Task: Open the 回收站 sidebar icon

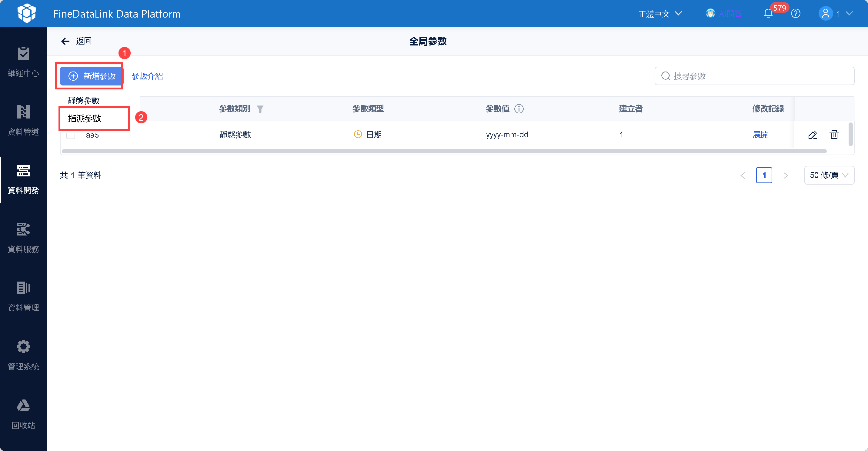Action: click(23, 406)
